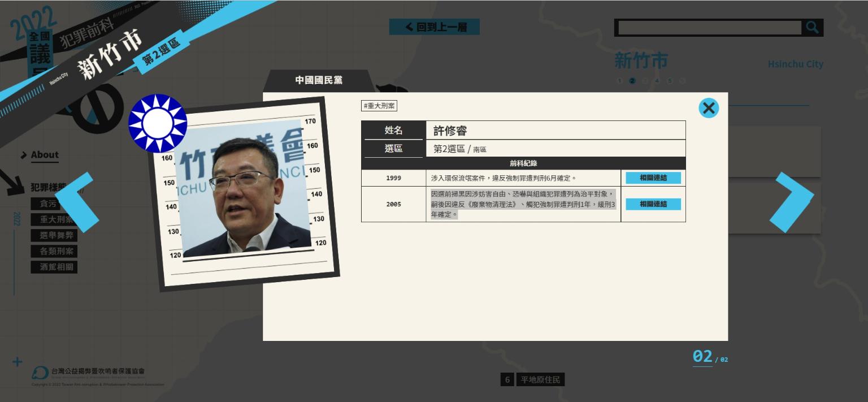Close the candidate record popup
The height and width of the screenshot is (402, 868).
click(x=708, y=108)
